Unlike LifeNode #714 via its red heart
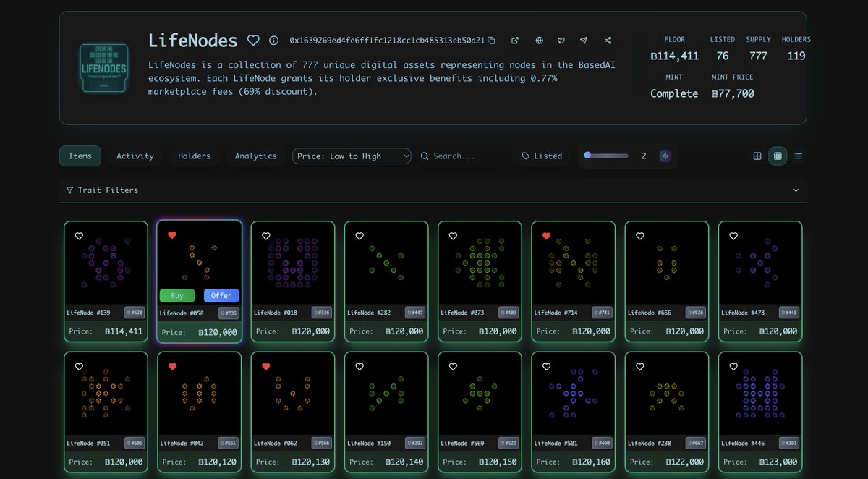The width and height of the screenshot is (868, 479). [x=547, y=236]
